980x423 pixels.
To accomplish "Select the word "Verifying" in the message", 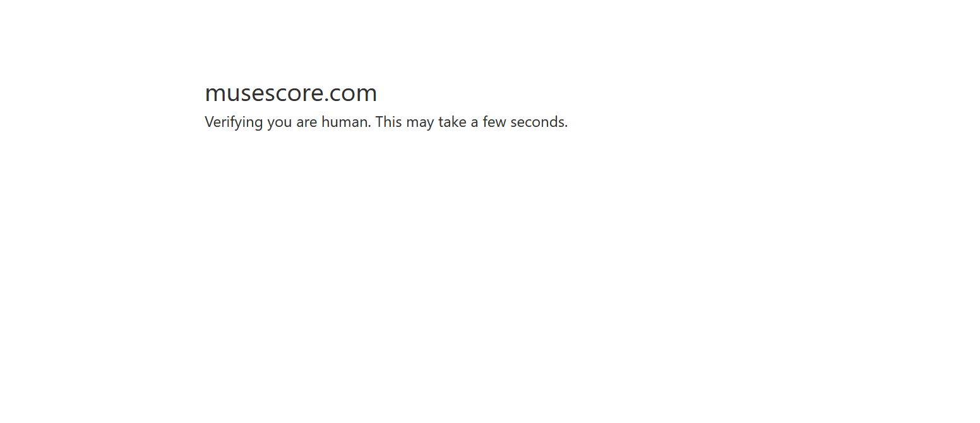I will (x=234, y=122).
